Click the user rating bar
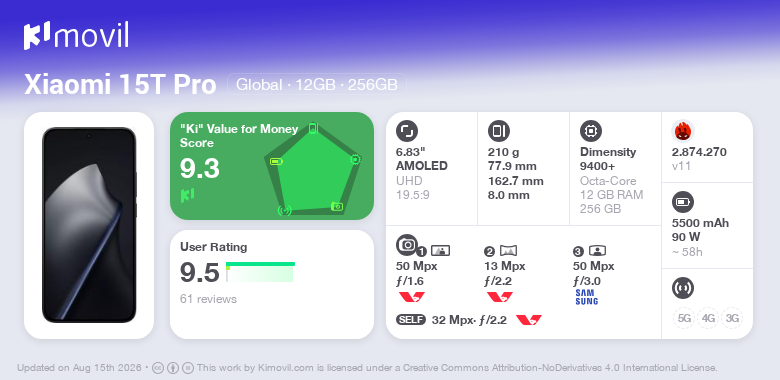 coord(260,272)
